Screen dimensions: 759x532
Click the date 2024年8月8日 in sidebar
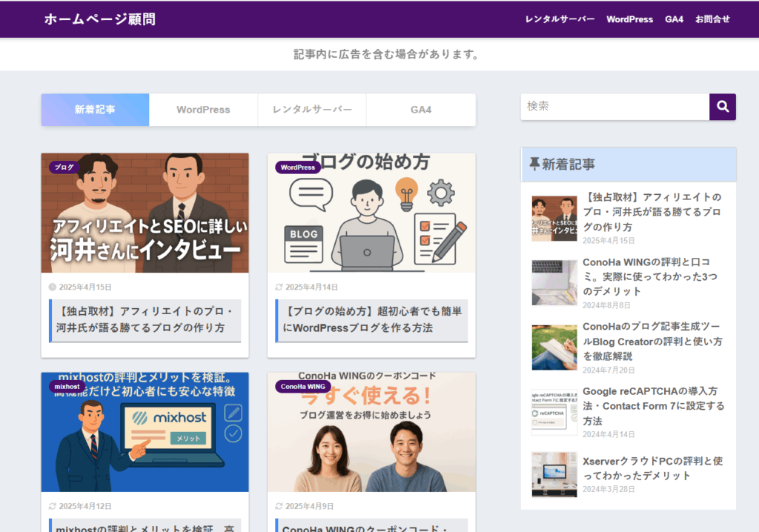click(606, 305)
